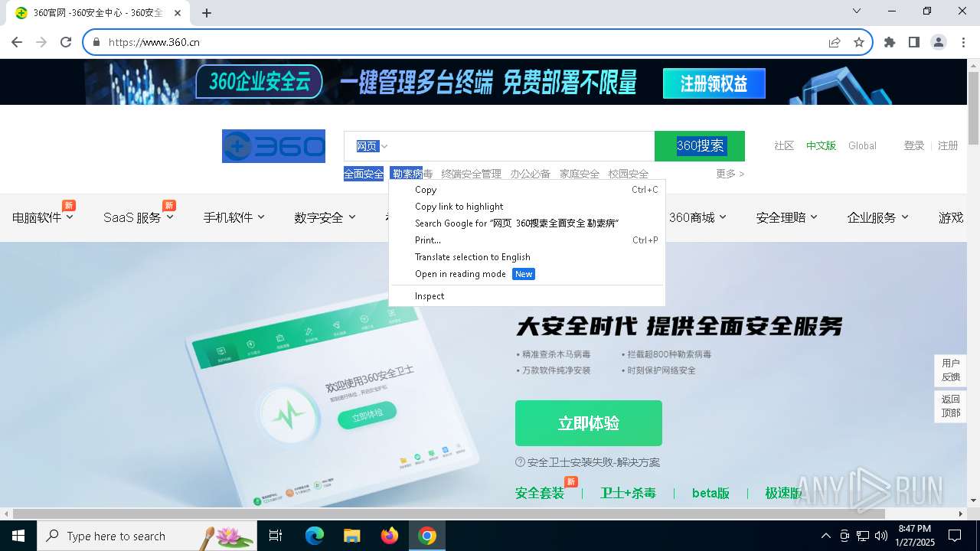Screen dimensions: 980x551
Task: Launch Microsoft Edge from taskbar
Action: pyautogui.click(x=315, y=536)
